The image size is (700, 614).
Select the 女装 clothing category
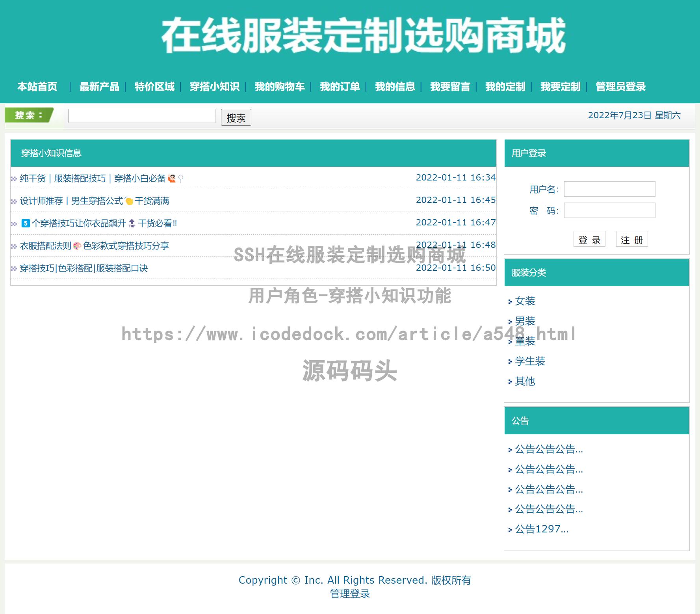pyautogui.click(x=525, y=301)
